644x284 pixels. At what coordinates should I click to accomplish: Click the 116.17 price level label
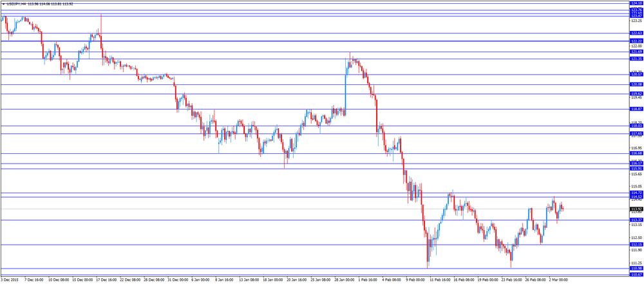[x=637, y=164]
